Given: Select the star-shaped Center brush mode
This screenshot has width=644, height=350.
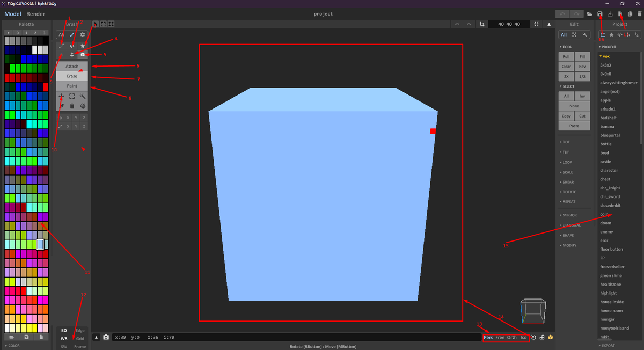Looking at the screenshot, I should pos(83,46).
